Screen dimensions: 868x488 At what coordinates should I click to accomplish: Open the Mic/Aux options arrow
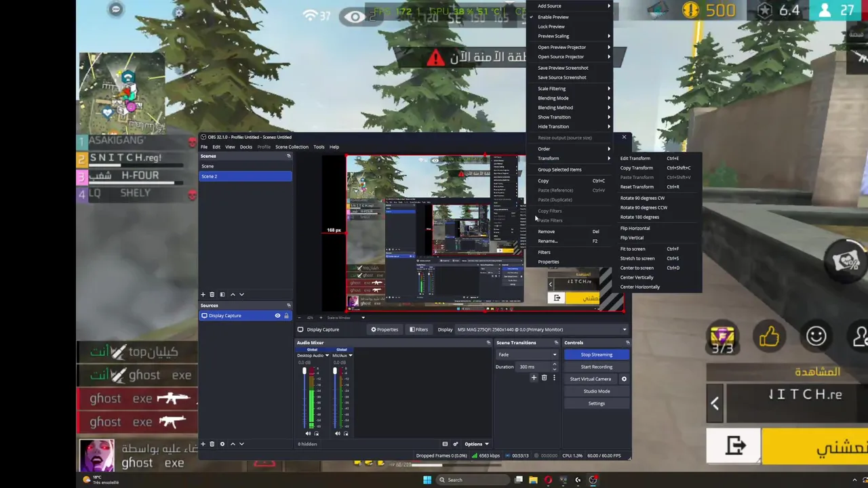(350, 355)
